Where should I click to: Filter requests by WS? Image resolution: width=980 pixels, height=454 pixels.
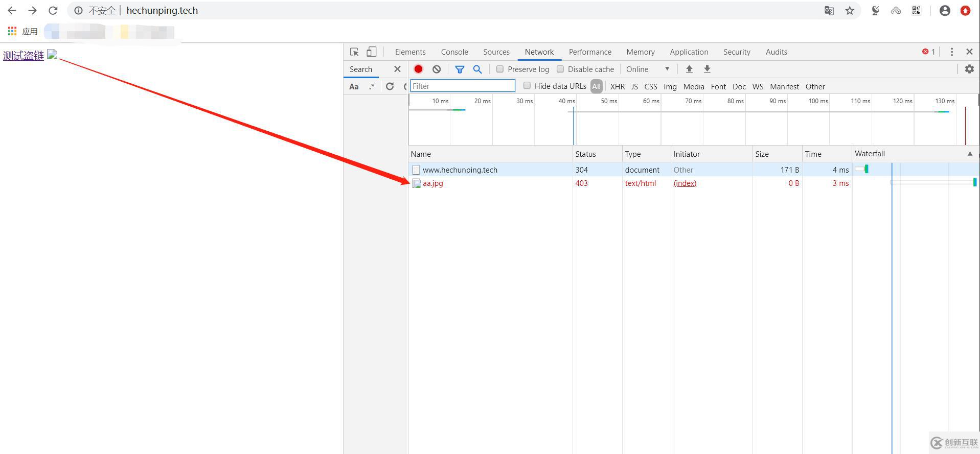coord(758,86)
